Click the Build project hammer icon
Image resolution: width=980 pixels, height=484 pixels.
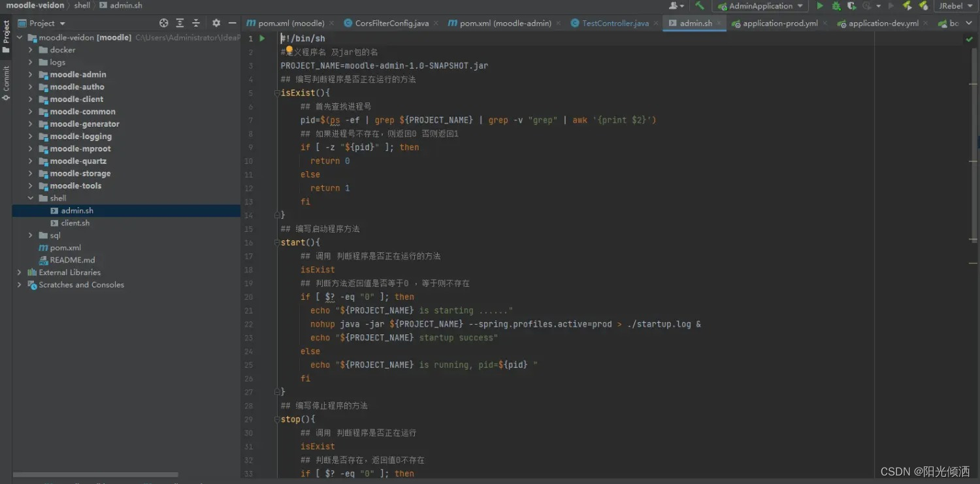pos(700,6)
